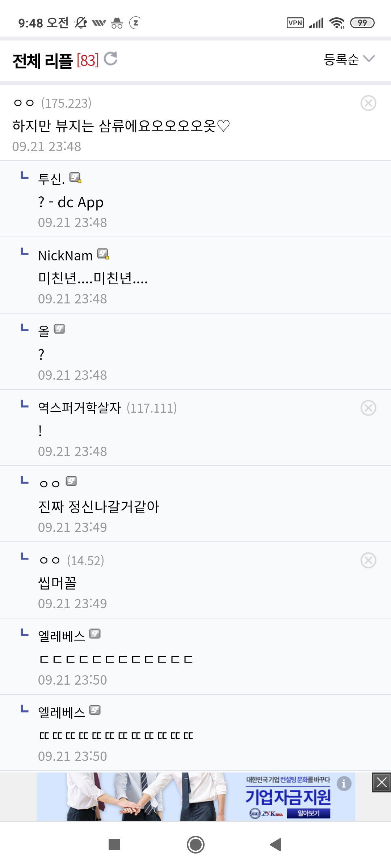The image size is (391, 868).
Task: Tap the gallog icon beside NickNam
Action: pyautogui.click(x=103, y=254)
